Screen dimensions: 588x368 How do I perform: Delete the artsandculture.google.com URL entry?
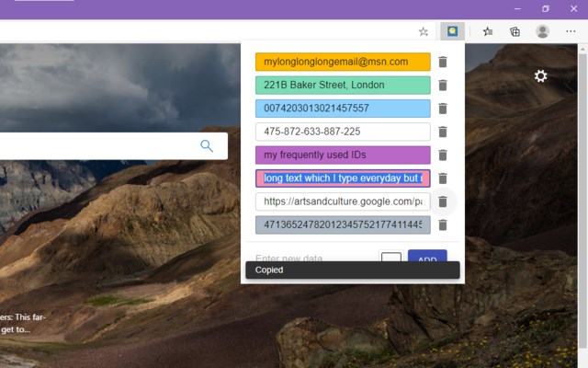443,201
